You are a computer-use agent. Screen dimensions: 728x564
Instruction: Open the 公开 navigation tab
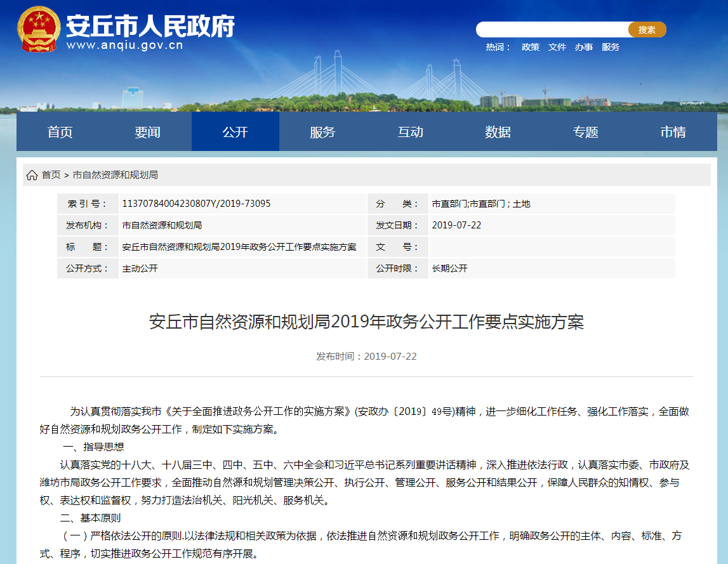click(235, 132)
